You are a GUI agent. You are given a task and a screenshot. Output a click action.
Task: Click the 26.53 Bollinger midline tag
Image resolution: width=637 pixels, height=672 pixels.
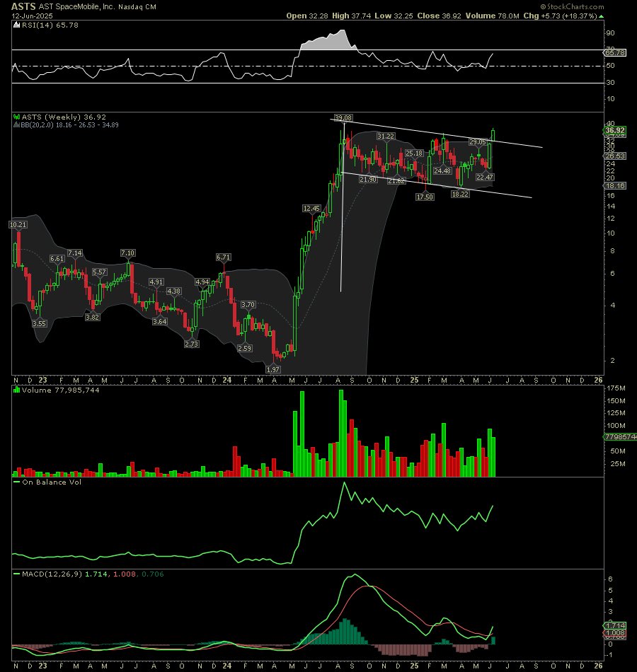615,156
